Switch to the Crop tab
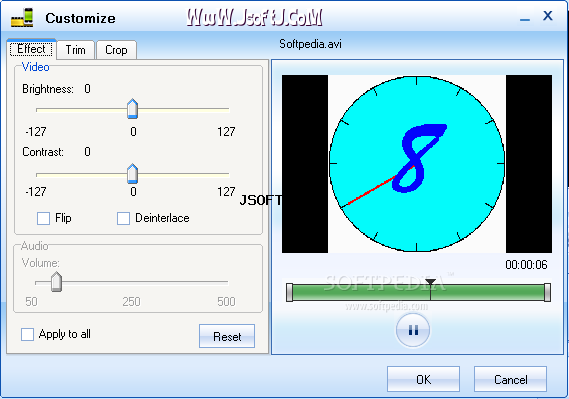Viewport: 569px width, 399px height. 116,50
